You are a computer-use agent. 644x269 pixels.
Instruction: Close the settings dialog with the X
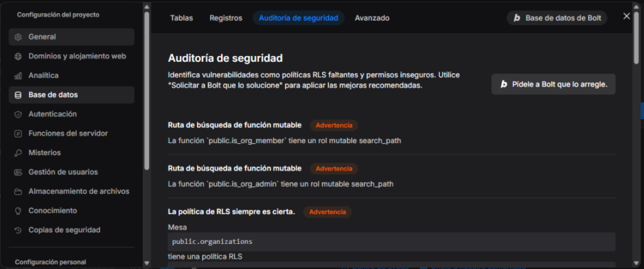click(626, 16)
